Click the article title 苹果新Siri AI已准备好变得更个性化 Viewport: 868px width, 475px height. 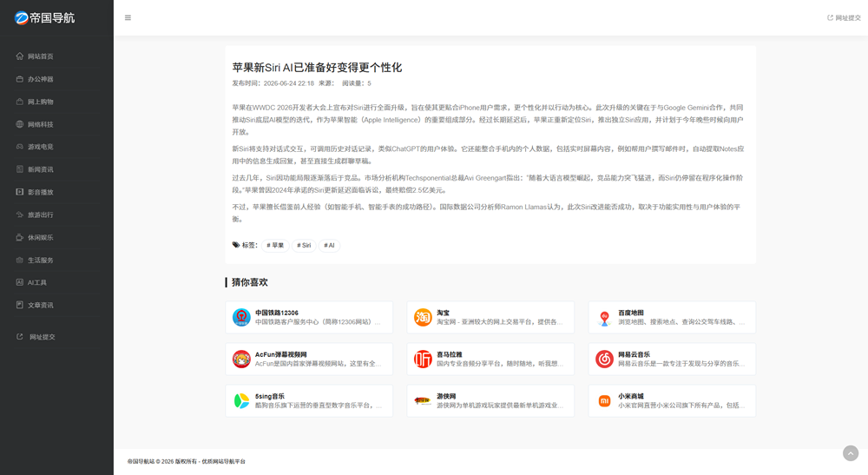[x=317, y=68]
